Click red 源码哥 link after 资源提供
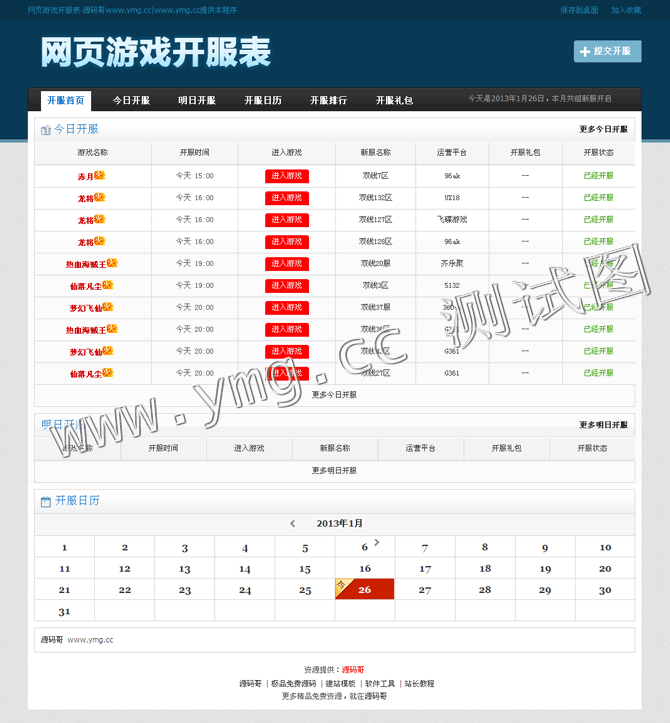The image size is (670, 723). [353, 670]
